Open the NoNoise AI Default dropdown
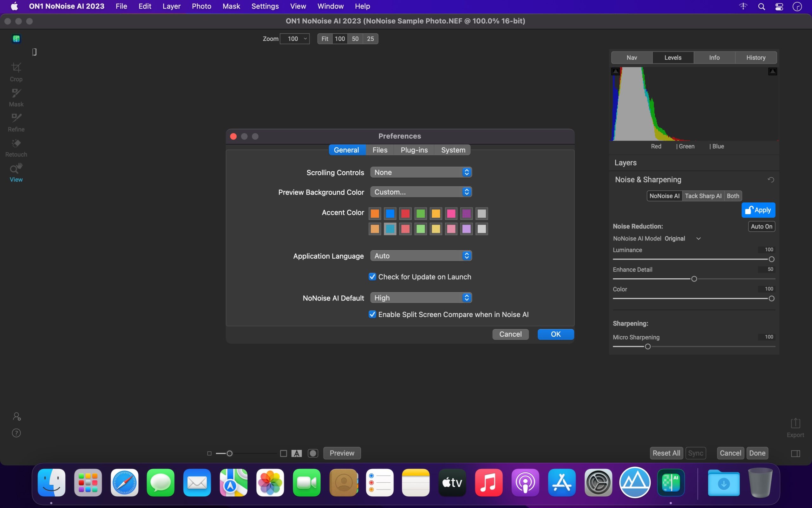The width and height of the screenshot is (812, 508). [x=421, y=298]
